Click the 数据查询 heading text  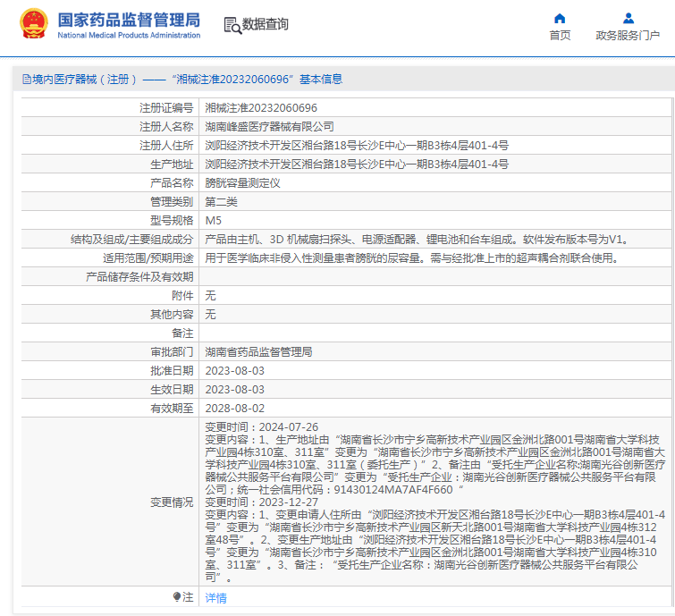pos(266,25)
